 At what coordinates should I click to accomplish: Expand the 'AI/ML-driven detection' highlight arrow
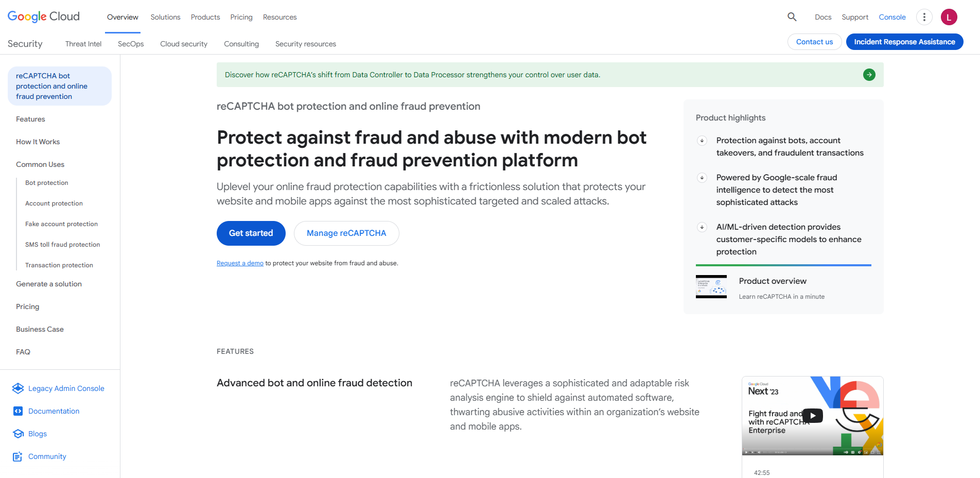pos(702,227)
